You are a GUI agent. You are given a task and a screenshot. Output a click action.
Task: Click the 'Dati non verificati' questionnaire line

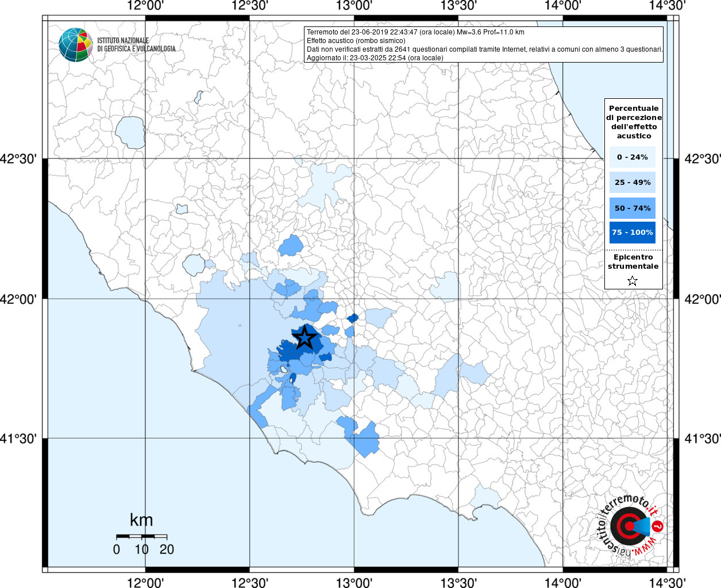coord(485,49)
